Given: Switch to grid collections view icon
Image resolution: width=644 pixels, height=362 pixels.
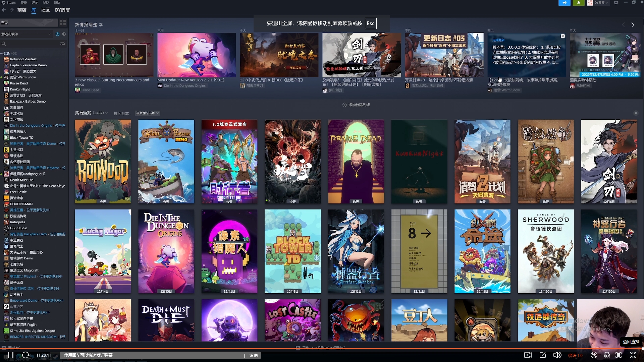Looking at the screenshot, I should click(x=63, y=22).
